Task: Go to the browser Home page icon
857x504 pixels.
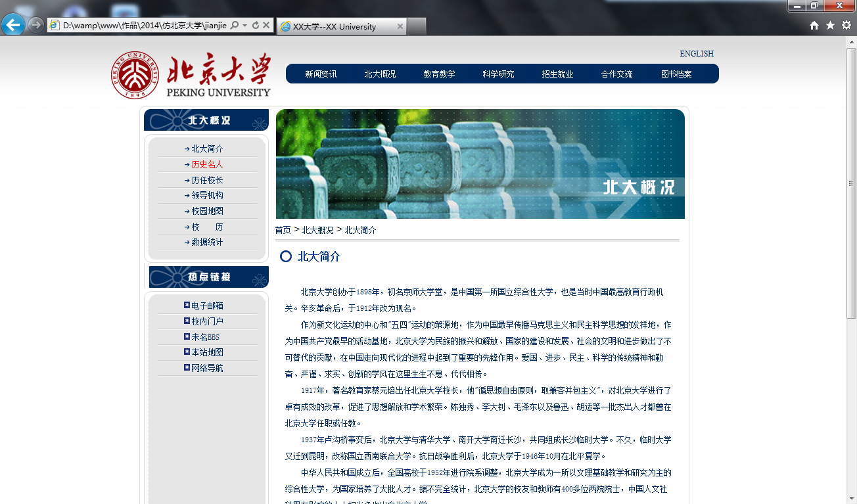Action: click(814, 26)
